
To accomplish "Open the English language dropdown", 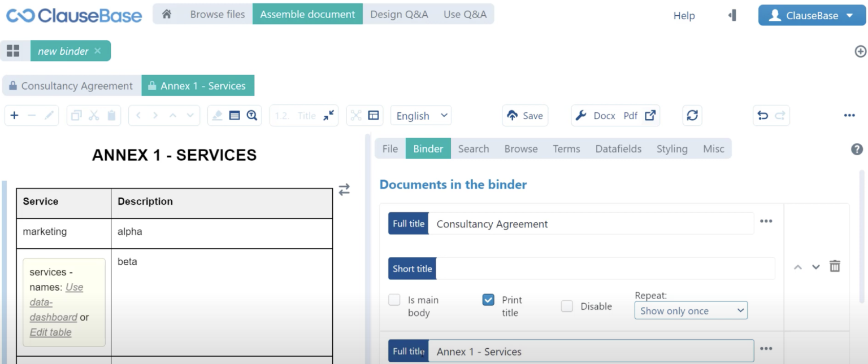I will pyautogui.click(x=421, y=116).
